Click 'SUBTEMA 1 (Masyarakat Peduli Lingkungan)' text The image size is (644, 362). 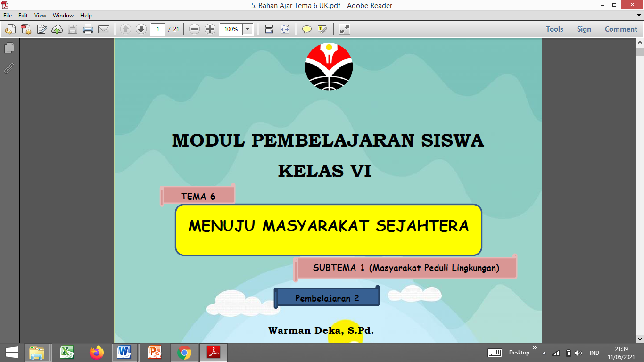coord(406,268)
